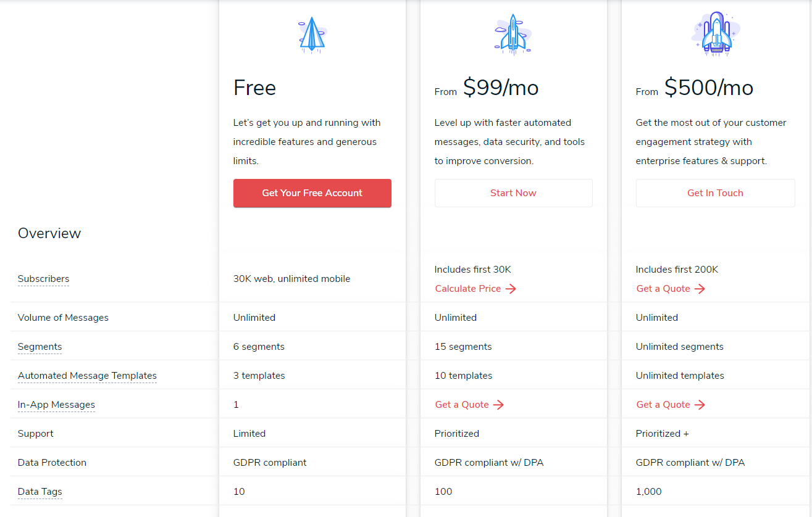Open Get a Quote under $500 plan Subscribers
This screenshot has width=812, height=517.
click(x=663, y=289)
